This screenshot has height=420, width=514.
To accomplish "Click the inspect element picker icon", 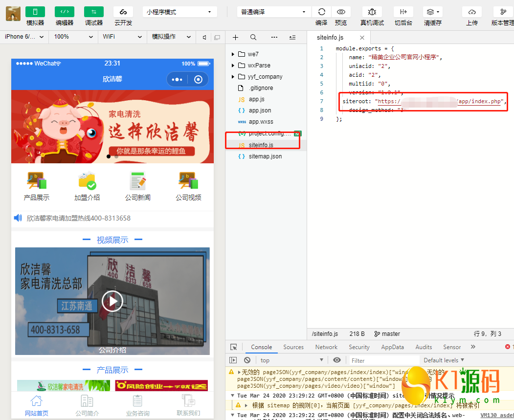I will coord(234,347).
